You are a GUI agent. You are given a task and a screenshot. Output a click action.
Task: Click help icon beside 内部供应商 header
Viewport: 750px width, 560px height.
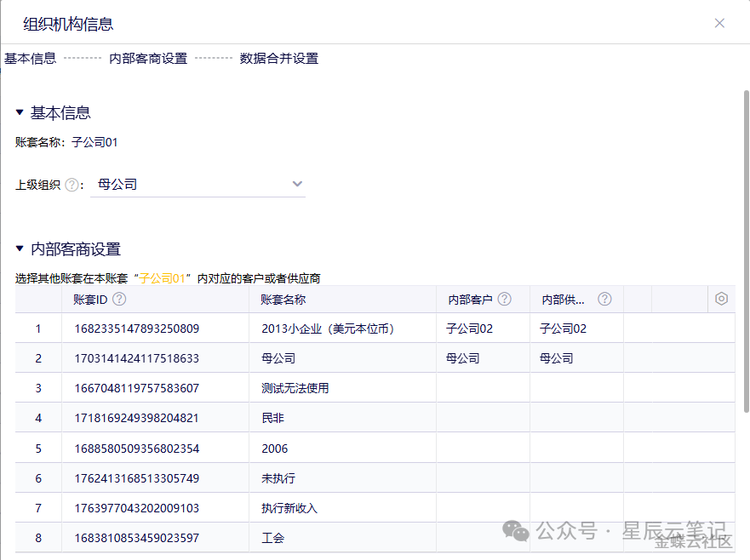click(x=604, y=299)
